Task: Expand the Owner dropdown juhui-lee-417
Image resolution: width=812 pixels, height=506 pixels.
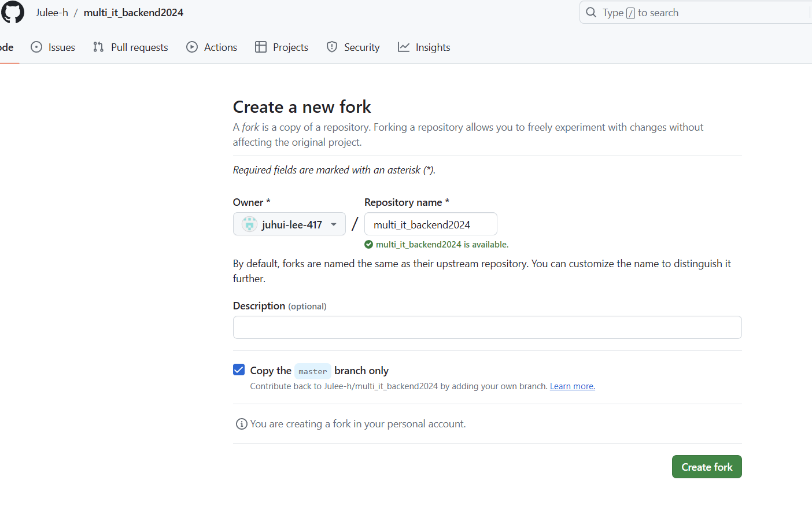Action: point(289,224)
